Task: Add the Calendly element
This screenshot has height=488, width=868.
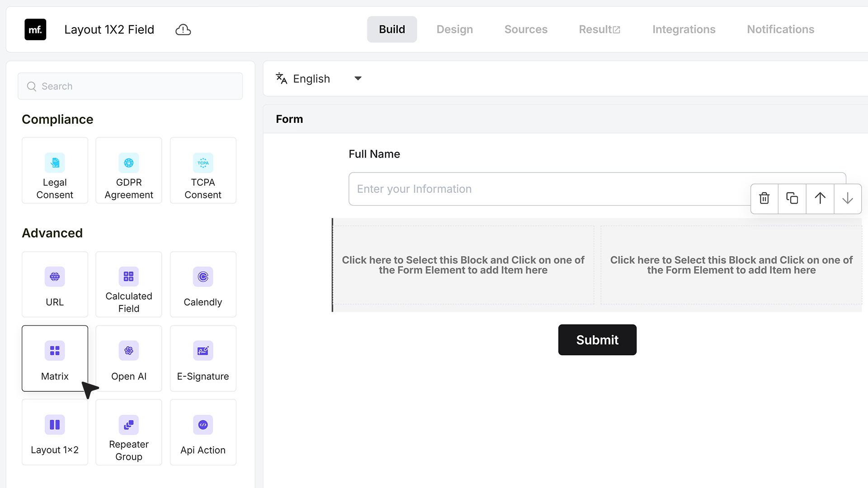Action: [x=203, y=284]
